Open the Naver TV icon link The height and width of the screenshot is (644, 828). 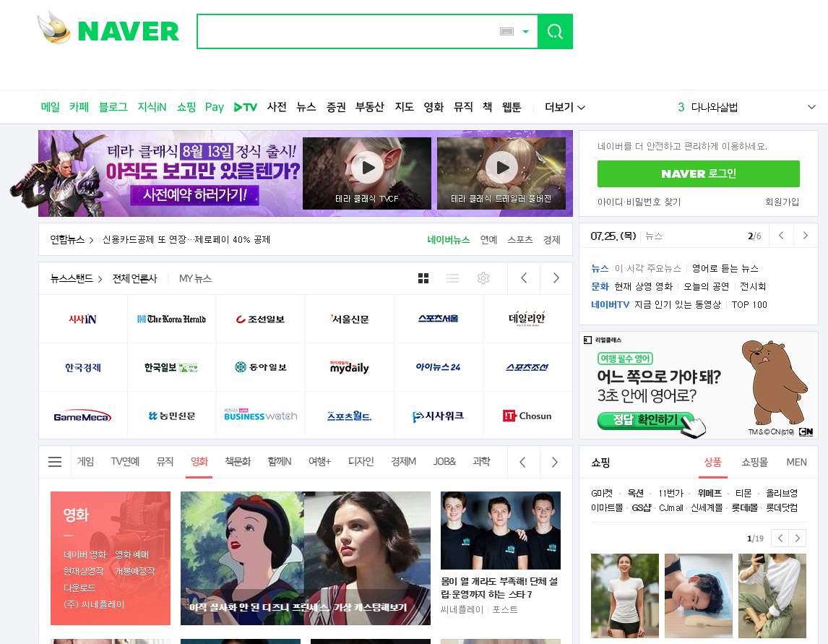click(x=246, y=107)
